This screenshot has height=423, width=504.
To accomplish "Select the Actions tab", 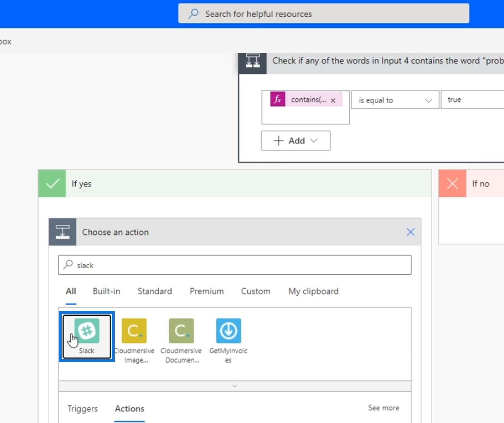I will [x=130, y=409].
